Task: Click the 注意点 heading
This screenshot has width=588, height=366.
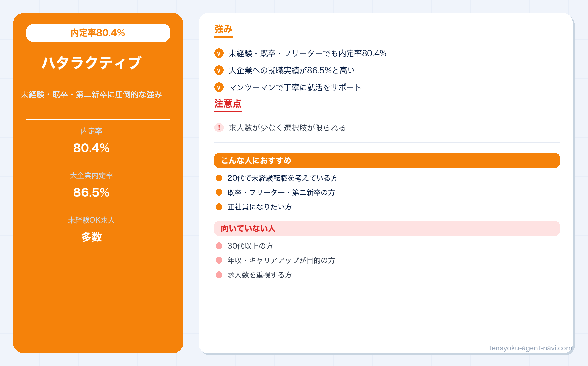Action: click(228, 104)
